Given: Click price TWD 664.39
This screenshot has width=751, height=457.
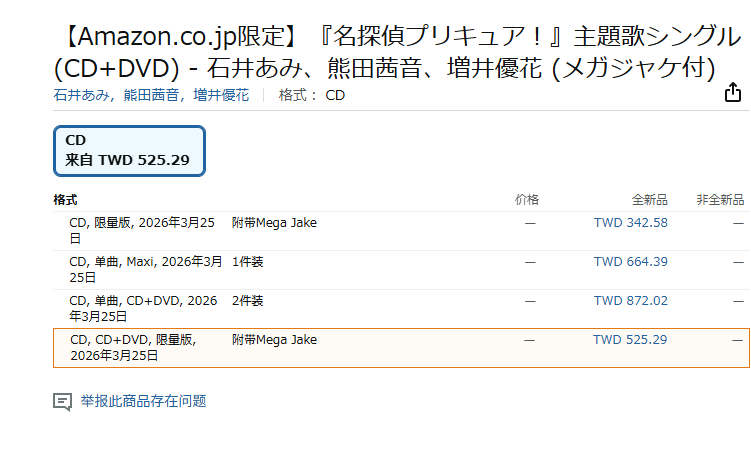Looking at the screenshot, I should click(630, 262).
